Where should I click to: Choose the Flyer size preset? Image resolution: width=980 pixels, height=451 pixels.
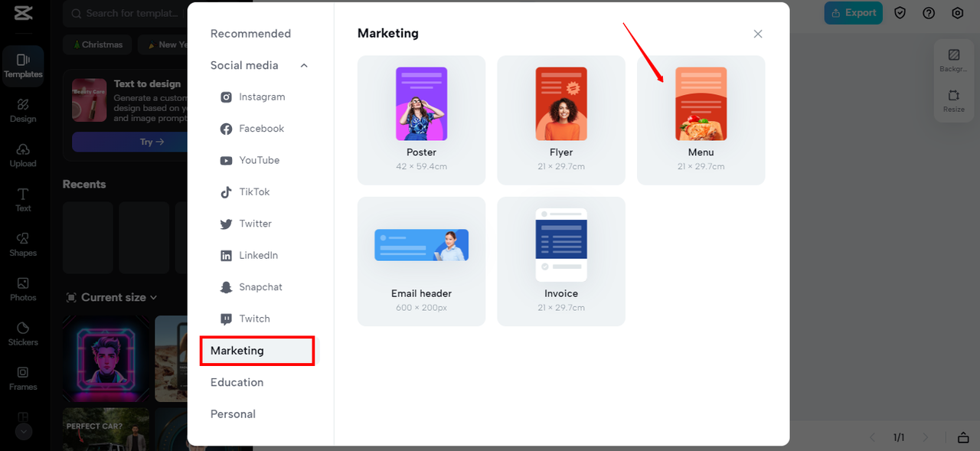(561, 120)
